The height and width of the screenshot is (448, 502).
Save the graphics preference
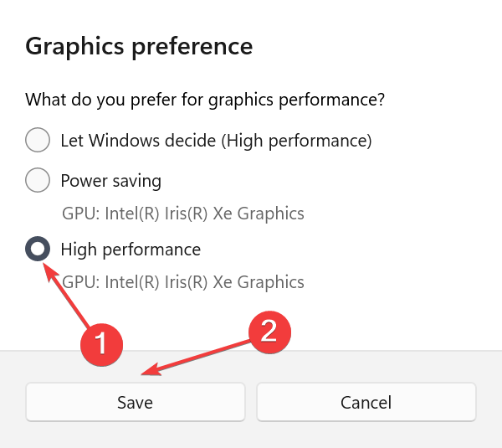point(136,402)
